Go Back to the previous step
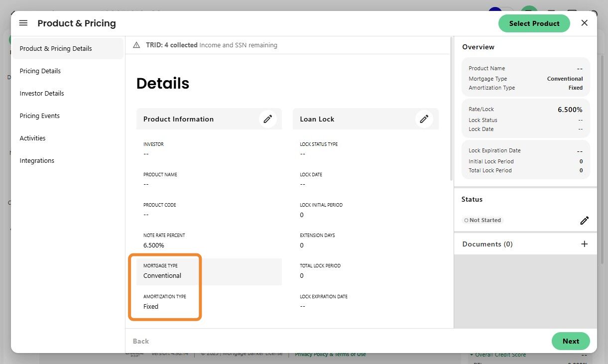608x364 pixels. point(141,341)
